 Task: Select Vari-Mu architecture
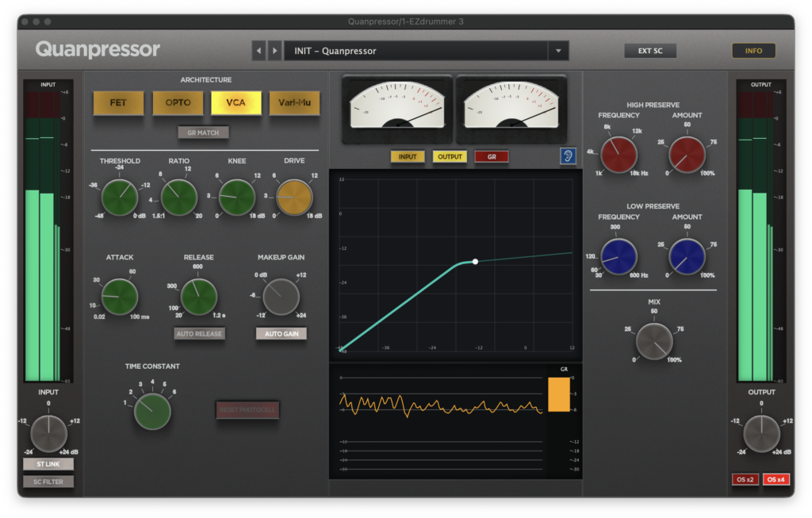294,102
